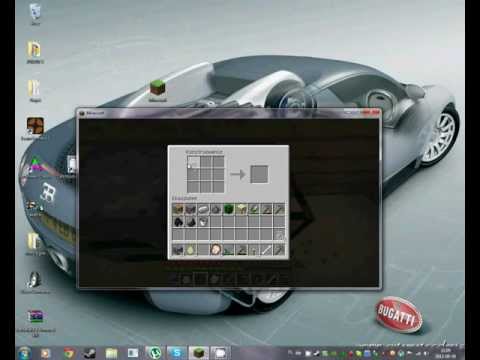Click the clock item in the hotbar

tap(216, 250)
